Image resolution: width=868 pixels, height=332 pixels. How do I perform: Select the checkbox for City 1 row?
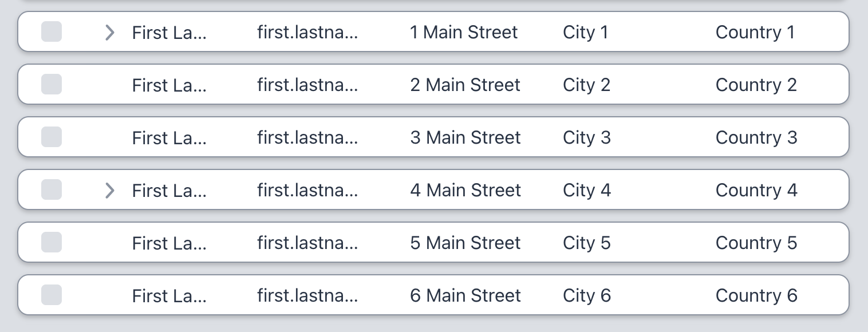click(x=52, y=32)
